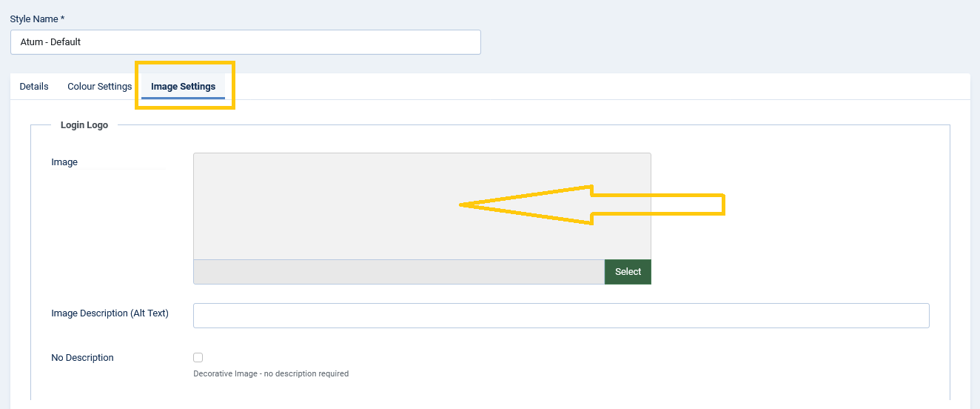
Task: Focus the Image Description (Alt Text) input
Action: (560, 315)
